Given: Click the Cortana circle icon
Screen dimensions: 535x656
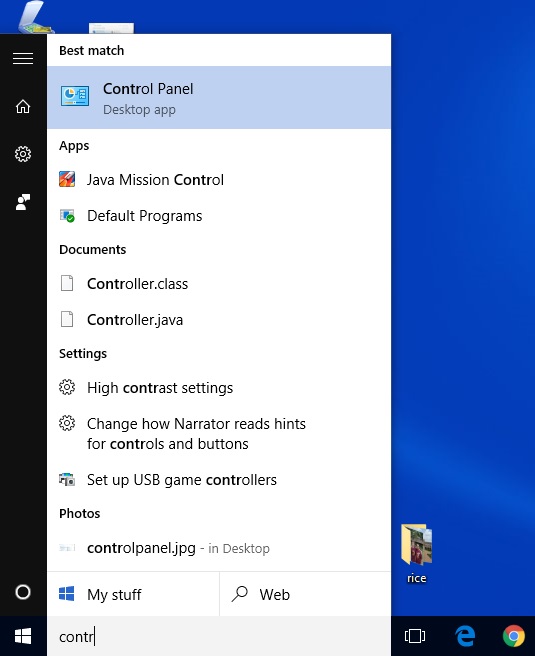Looking at the screenshot, I should point(23,592).
